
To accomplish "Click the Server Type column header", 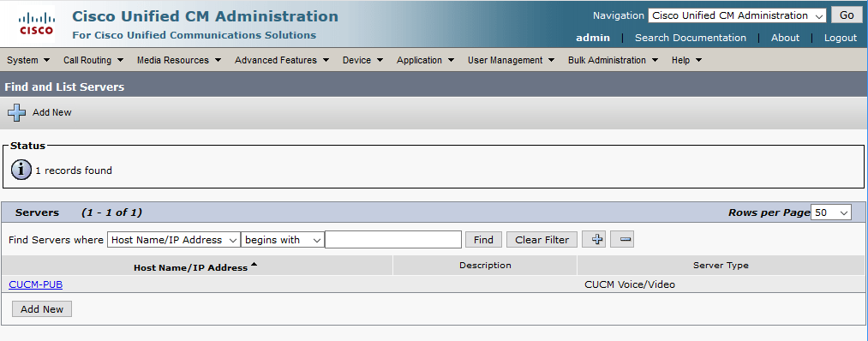I will pos(721,265).
